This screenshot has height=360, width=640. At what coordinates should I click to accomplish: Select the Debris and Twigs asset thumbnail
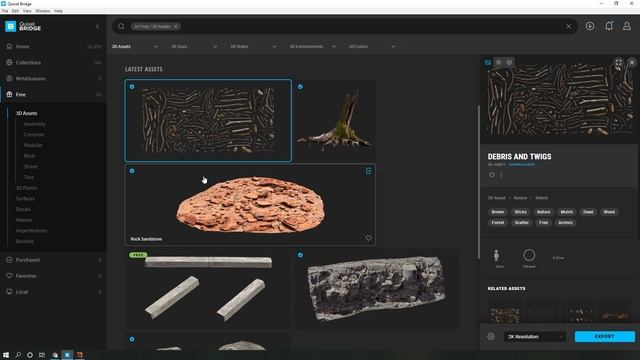tap(208, 120)
